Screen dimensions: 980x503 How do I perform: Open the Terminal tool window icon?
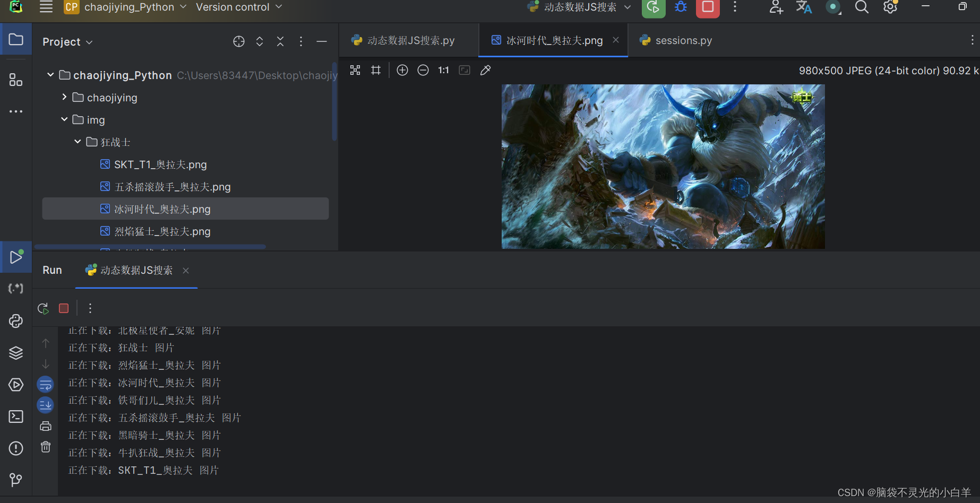pyautogui.click(x=16, y=417)
